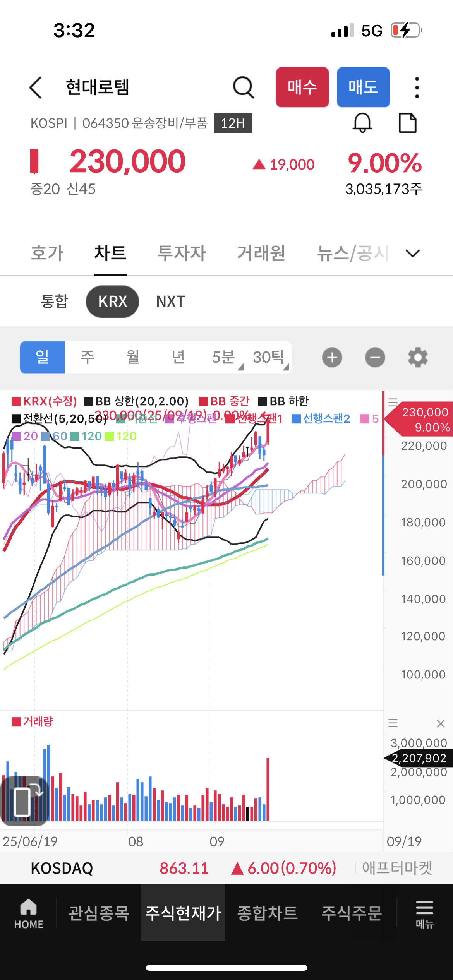Select the 통합 exchange option
This screenshot has height=980, width=453.
[x=55, y=302]
